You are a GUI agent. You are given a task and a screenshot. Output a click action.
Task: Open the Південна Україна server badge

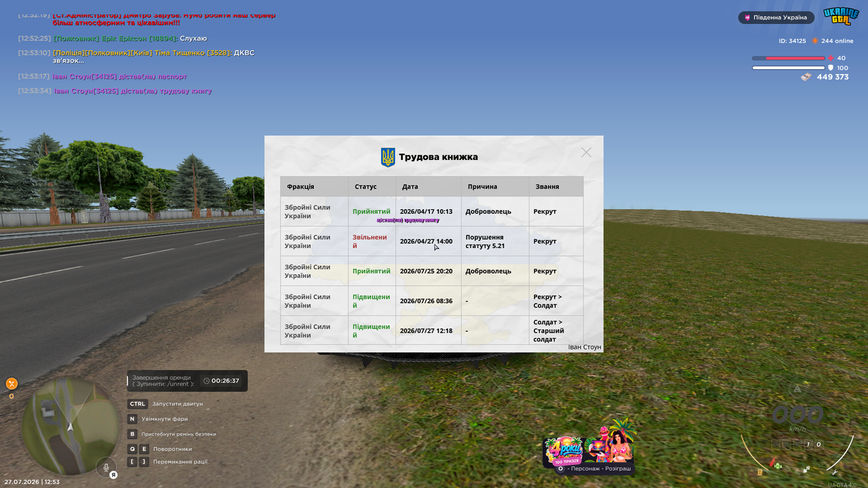[776, 18]
